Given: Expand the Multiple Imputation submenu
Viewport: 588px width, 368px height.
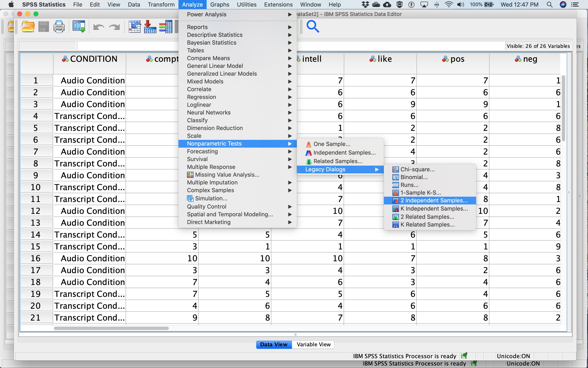Looking at the screenshot, I should [237, 183].
